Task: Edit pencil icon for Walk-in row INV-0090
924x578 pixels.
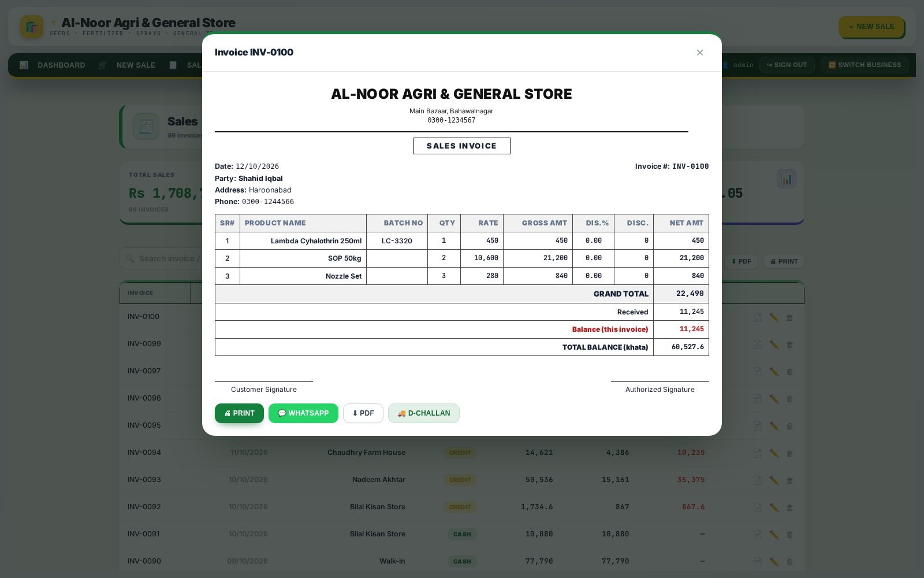Action: 774,562
